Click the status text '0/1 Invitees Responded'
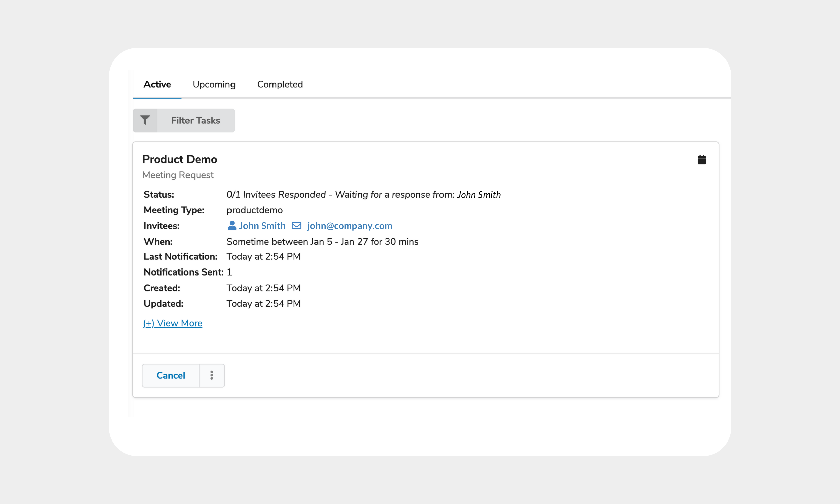Image resolution: width=840 pixels, height=504 pixels. pos(276,194)
